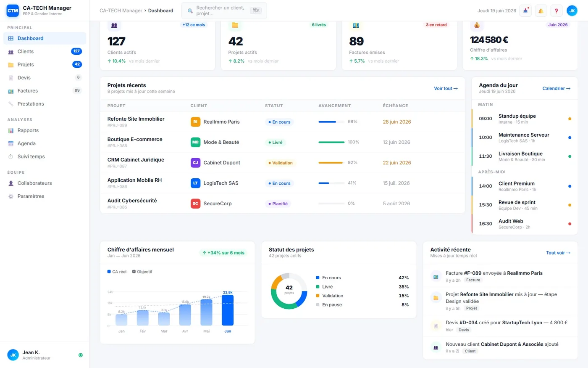Open the Devis menu item

(45, 77)
